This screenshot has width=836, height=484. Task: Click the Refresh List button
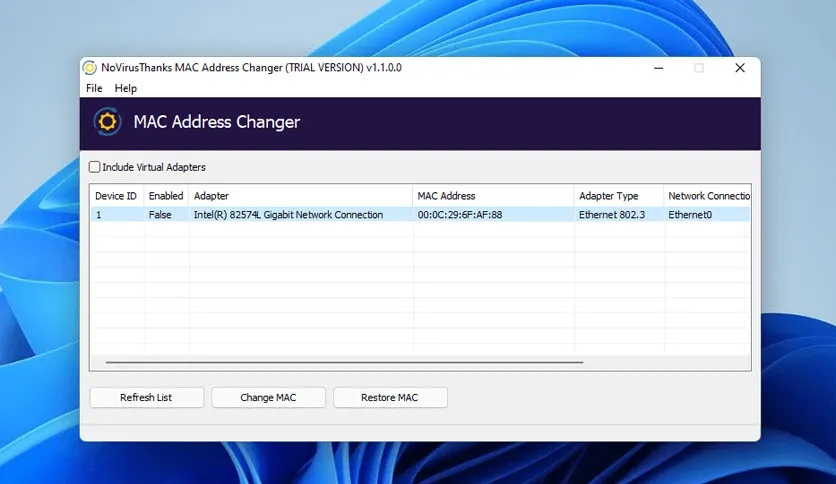[147, 398]
